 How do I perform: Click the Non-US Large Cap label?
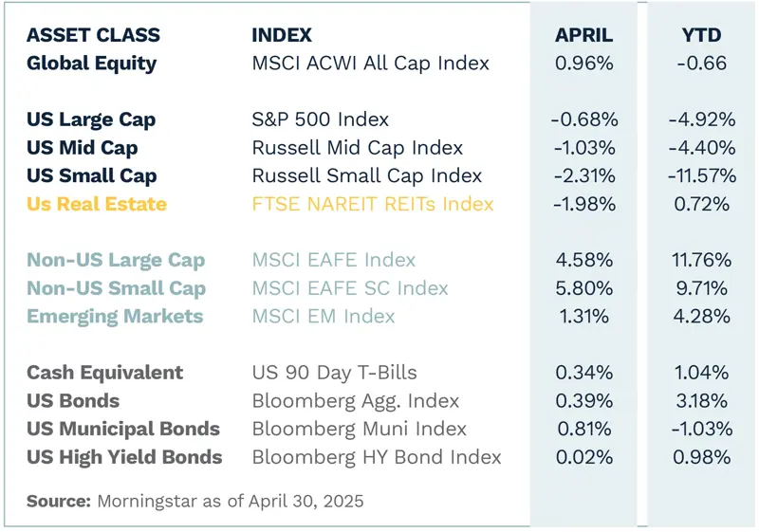click(116, 261)
